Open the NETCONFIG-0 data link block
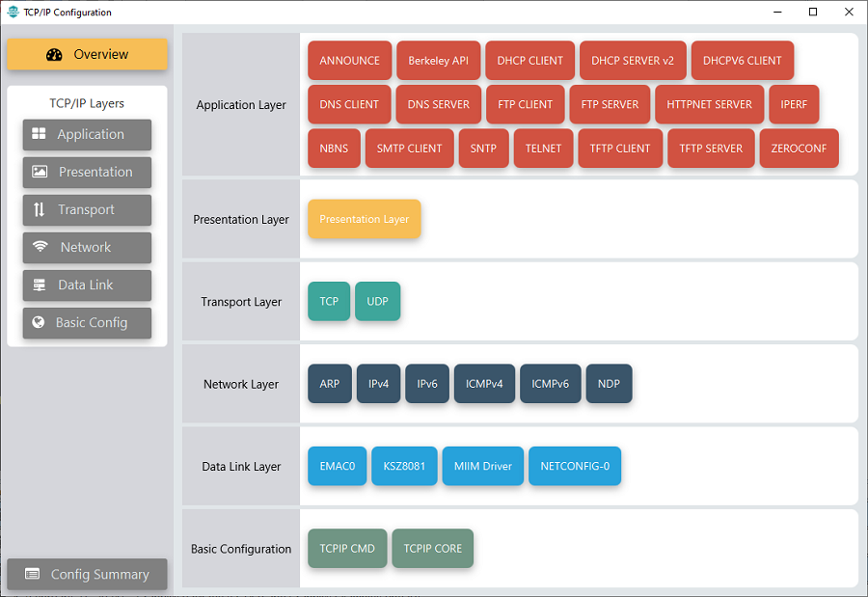The width and height of the screenshot is (868, 597). (574, 467)
